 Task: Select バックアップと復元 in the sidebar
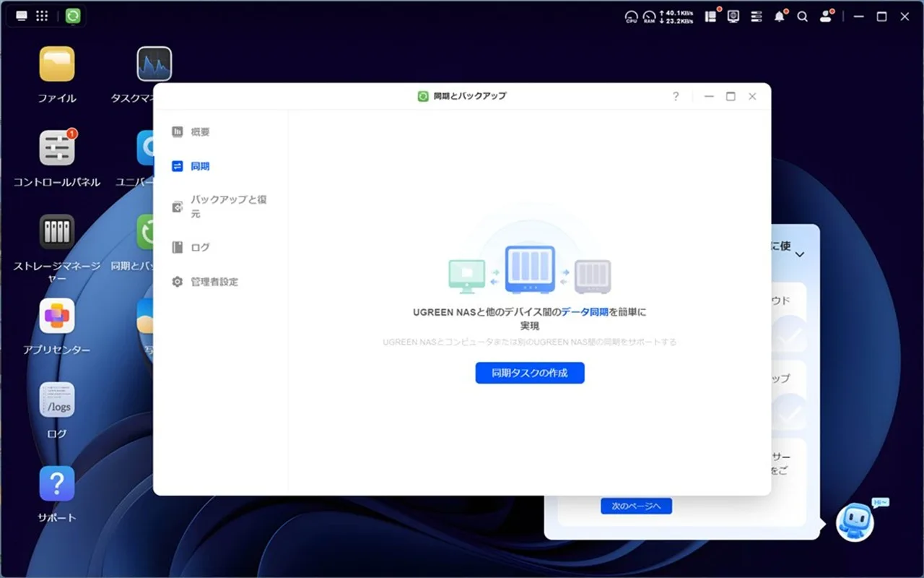pos(228,207)
